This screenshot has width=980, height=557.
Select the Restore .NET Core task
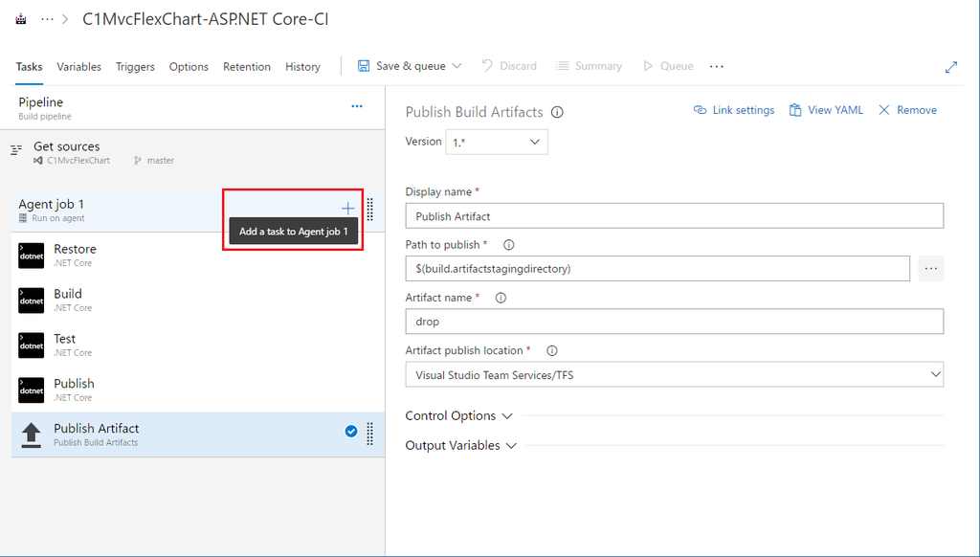[197, 256]
